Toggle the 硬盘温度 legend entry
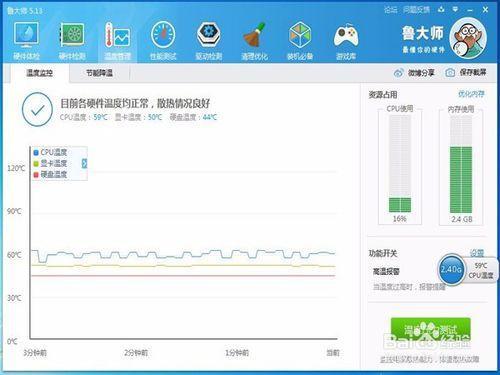Viewport: 500px width, 375px height. pyautogui.click(x=50, y=174)
